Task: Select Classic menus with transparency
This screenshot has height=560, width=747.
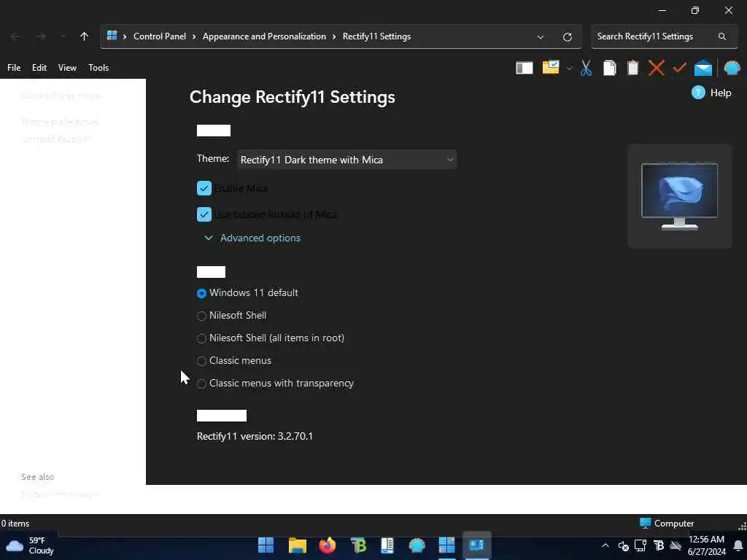Action: click(201, 384)
